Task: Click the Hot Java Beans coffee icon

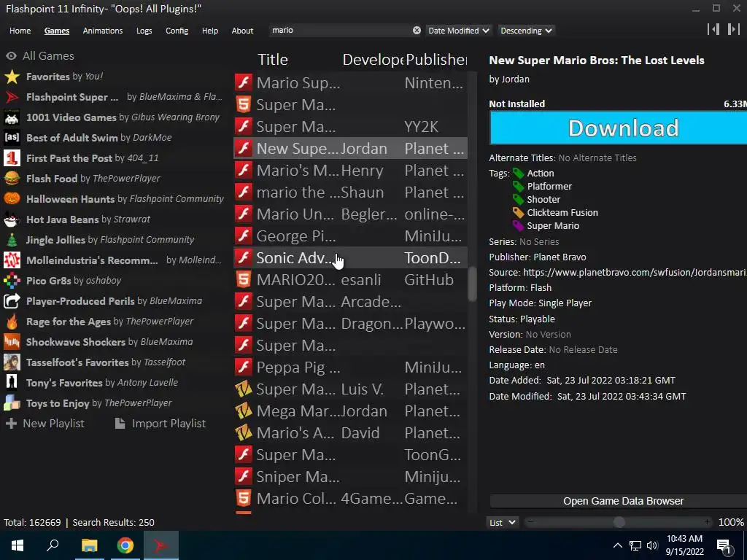Action: (12, 219)
